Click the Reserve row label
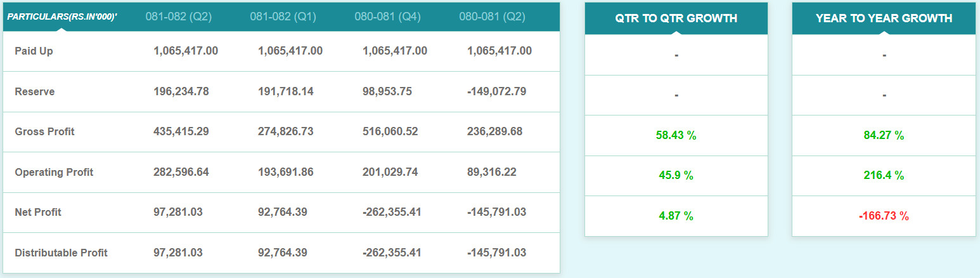 35,91
